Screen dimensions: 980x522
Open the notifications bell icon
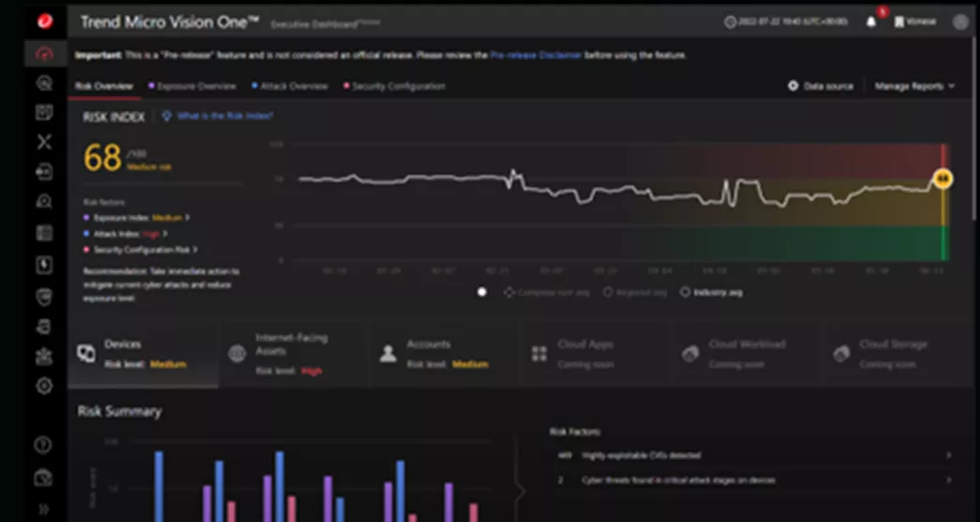[x=871, y=22]
